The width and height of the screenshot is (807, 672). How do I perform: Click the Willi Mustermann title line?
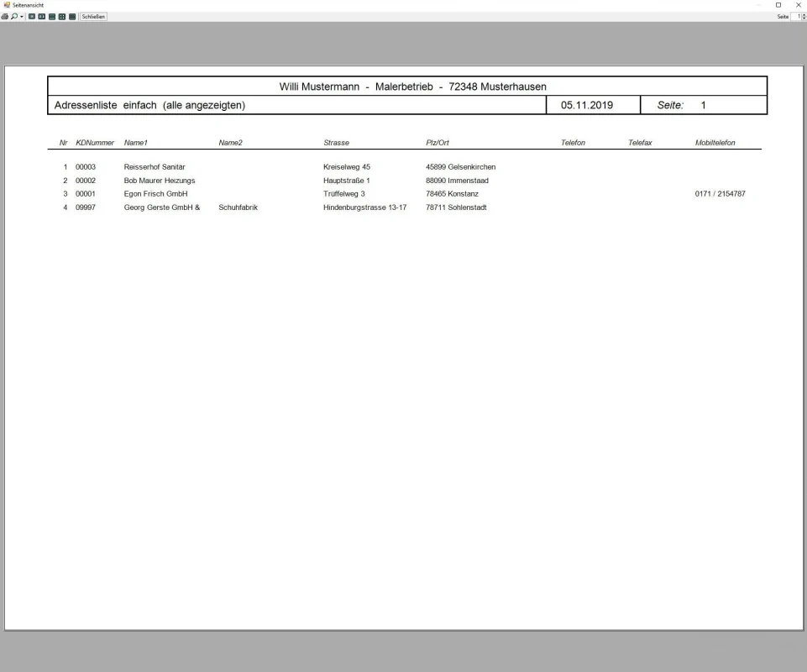(412, 87)
